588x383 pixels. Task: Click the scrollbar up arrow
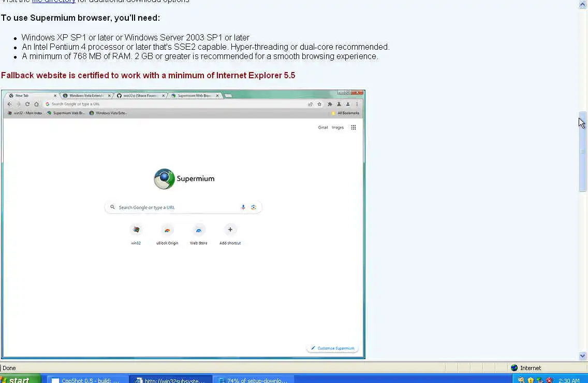click(x=582, y=4)
